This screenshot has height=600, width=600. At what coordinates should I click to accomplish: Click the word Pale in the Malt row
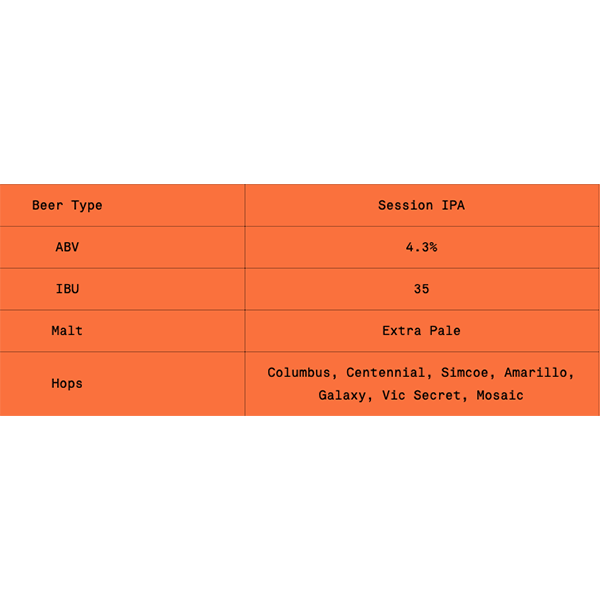pyautogui.click(x=445, y=331)
